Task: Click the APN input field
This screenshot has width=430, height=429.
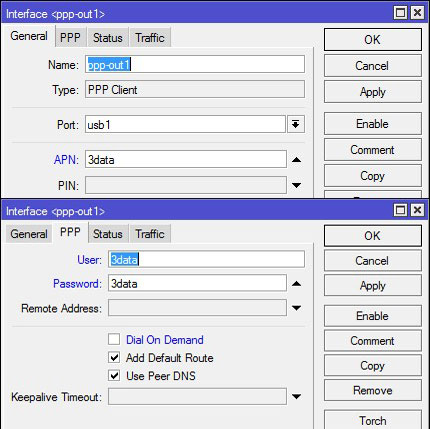Action: click(x=186, y=160)
